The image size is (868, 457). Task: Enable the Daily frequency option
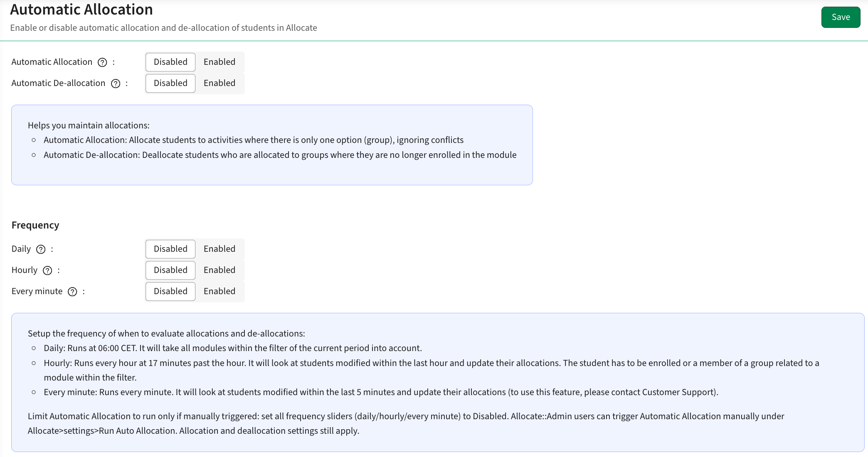tap(219, 249)
